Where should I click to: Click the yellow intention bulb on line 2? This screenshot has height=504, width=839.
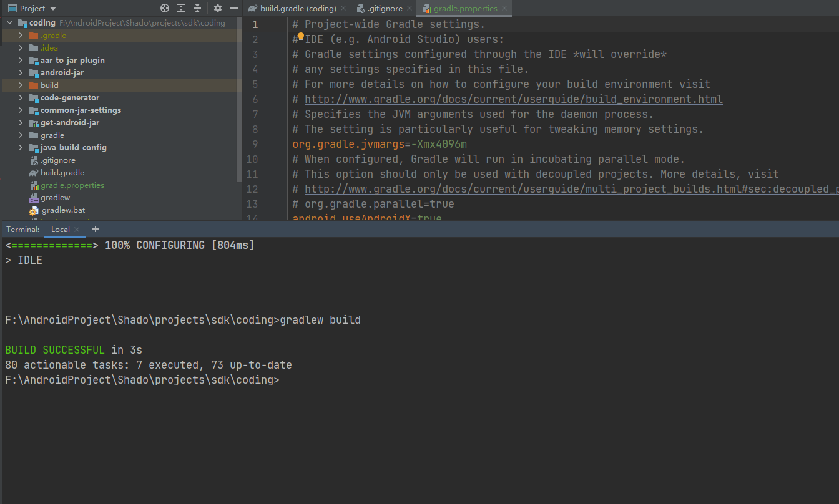299,37
